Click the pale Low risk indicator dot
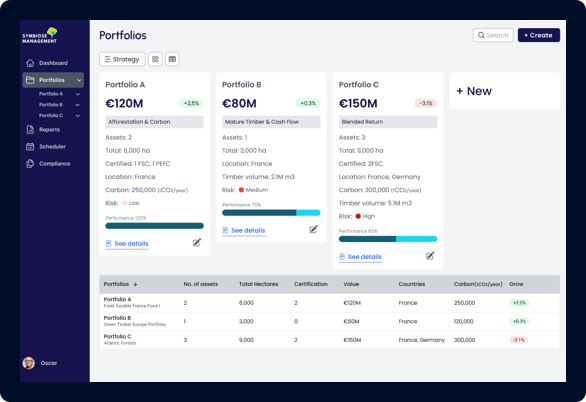Screen dimensions: 586x402 (x=125, y=203)
